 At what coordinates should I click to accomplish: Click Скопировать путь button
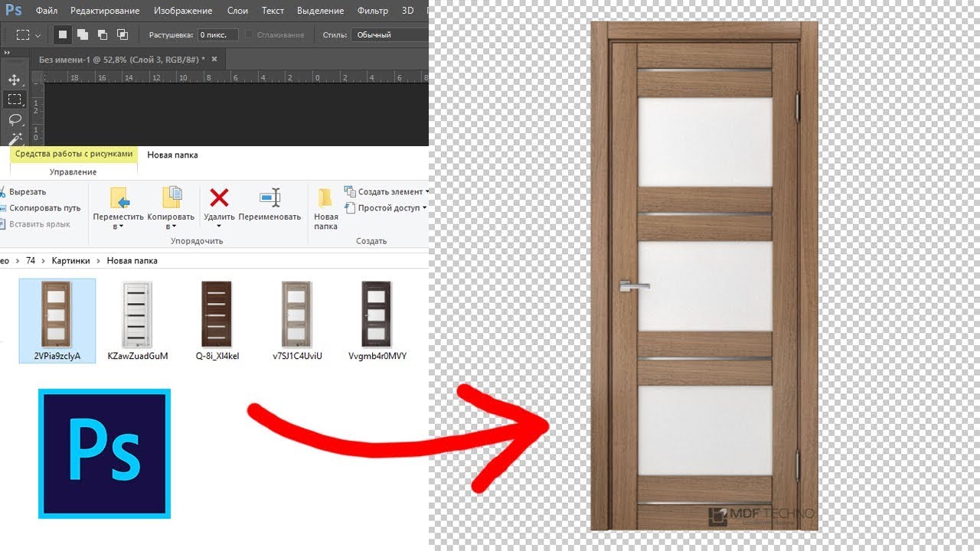click(x=40, y=208)
